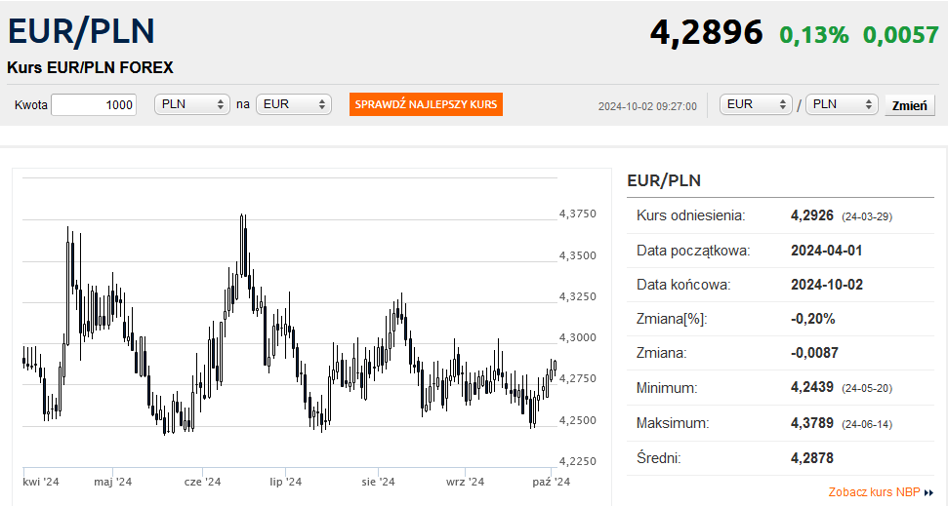This screenshot has width=948, height=506.
Task: Open the Zobacz kurs NBP link
Action: coord(874,492)
